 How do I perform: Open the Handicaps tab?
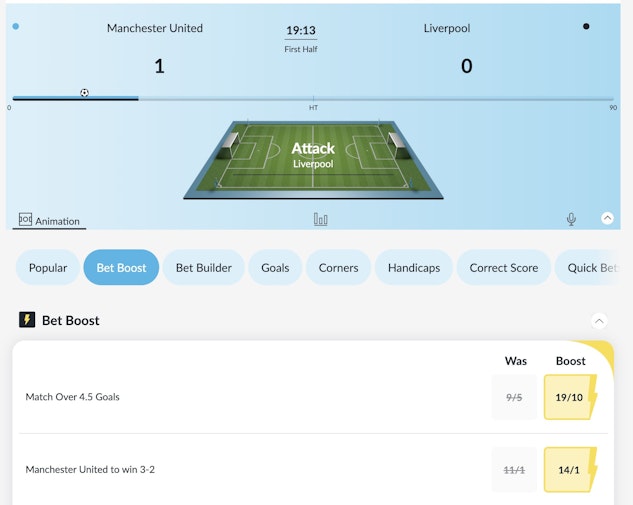(x=414, y=268)
